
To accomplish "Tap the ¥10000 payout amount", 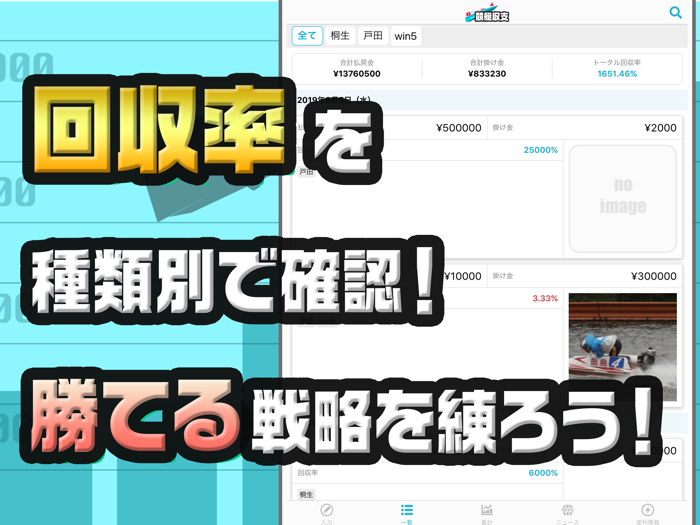I will [x=463, y=276].
